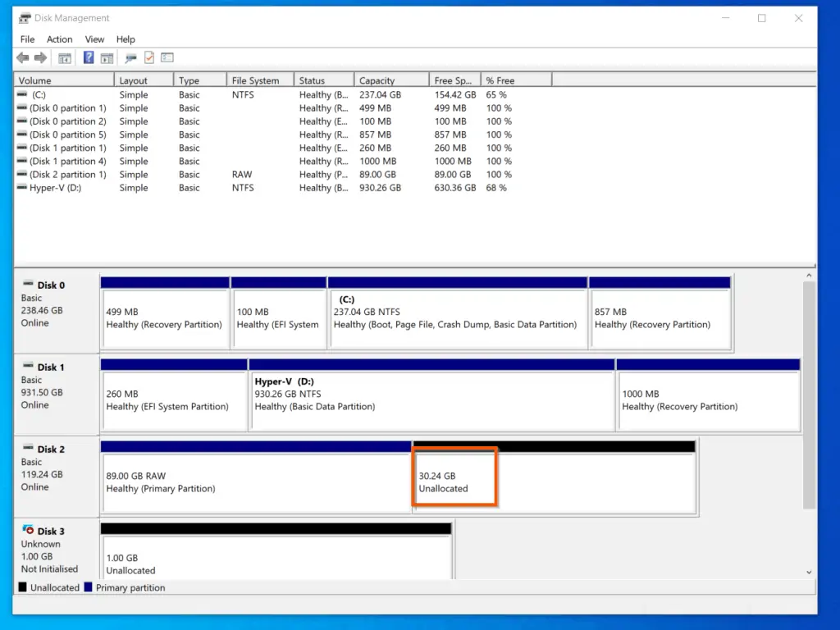This screenshot has width=840, height=630.
Task: Click the 237.04 GB capacity cell
Action: click(x=380, y=94)
